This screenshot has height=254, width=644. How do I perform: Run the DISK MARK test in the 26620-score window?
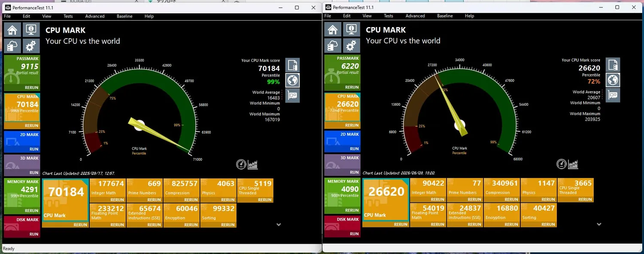click(354, 234)
